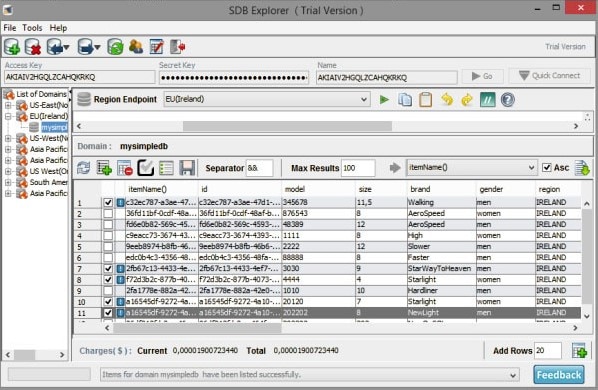
Task: Select the mysimpledb domain in tree
Action: point(54,127)
